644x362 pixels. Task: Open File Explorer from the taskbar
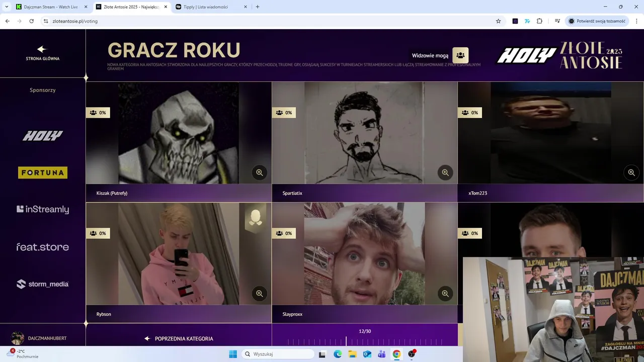(x=352, y=354)
